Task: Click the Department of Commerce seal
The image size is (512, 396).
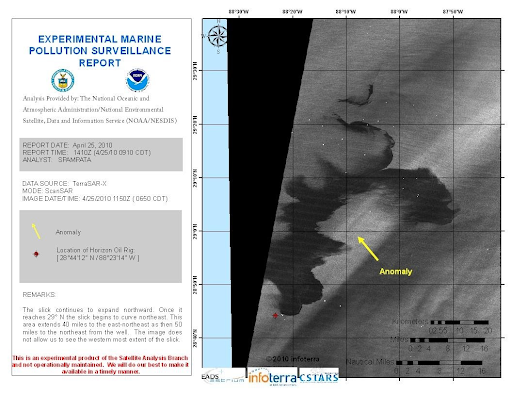Action: [63, 80]
